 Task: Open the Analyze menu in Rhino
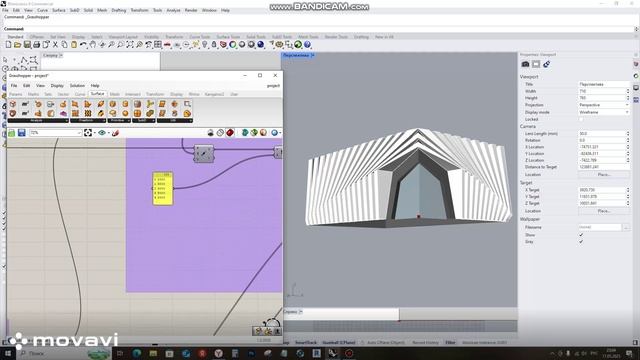coord(173,10)
